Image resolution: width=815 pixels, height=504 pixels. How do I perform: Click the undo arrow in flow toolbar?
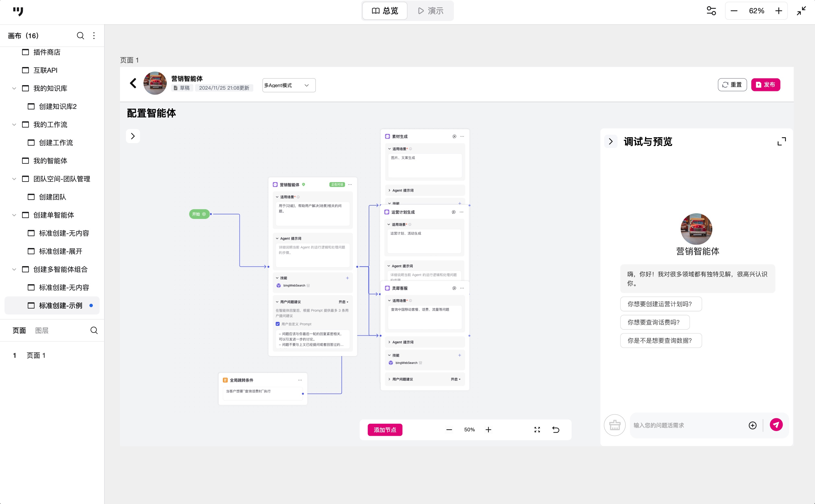click(x=556, y=430)
